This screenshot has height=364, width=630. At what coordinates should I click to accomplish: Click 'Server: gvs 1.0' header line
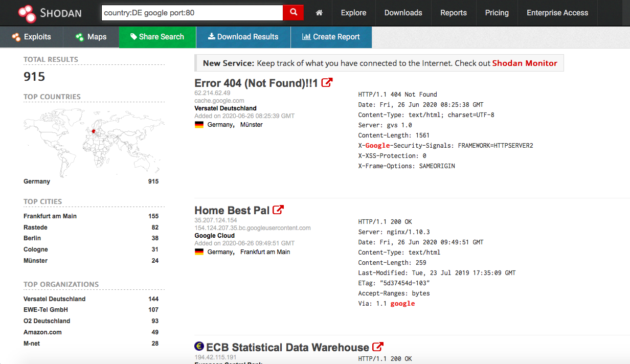click(x=385, y=125)
